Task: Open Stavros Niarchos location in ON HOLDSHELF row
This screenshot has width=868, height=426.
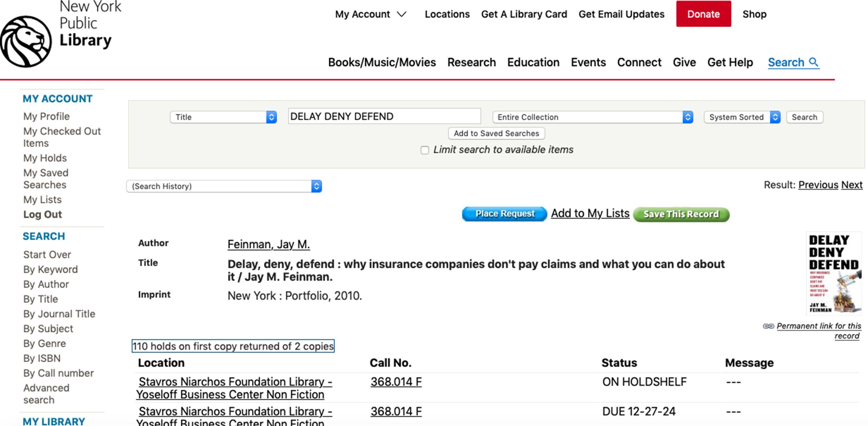Action: point(234,388)
